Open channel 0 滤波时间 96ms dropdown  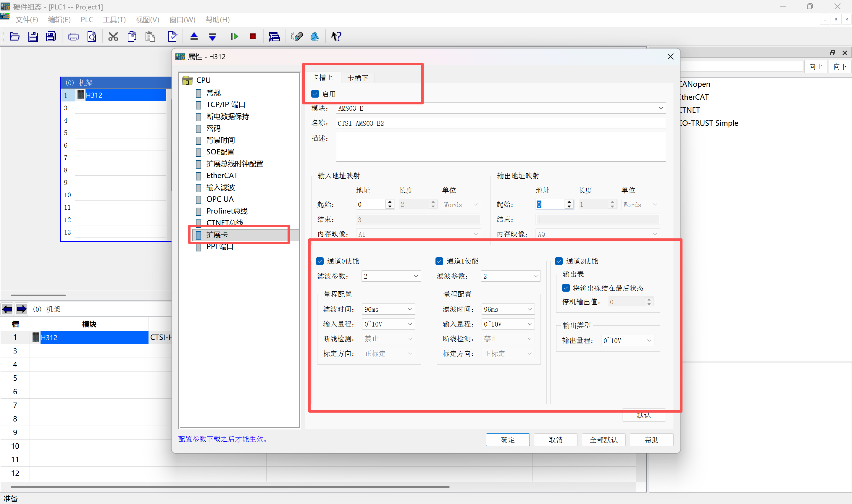388,309
